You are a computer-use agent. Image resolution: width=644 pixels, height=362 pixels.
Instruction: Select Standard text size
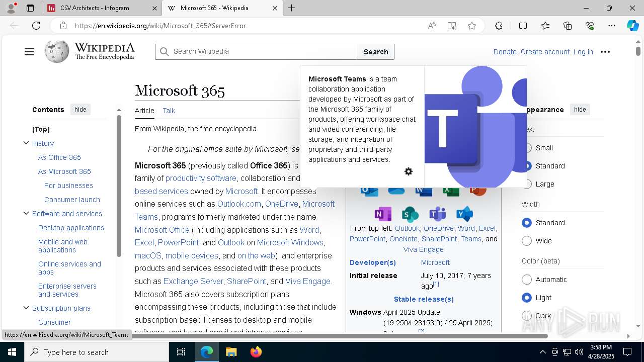[x=528, y=166]
